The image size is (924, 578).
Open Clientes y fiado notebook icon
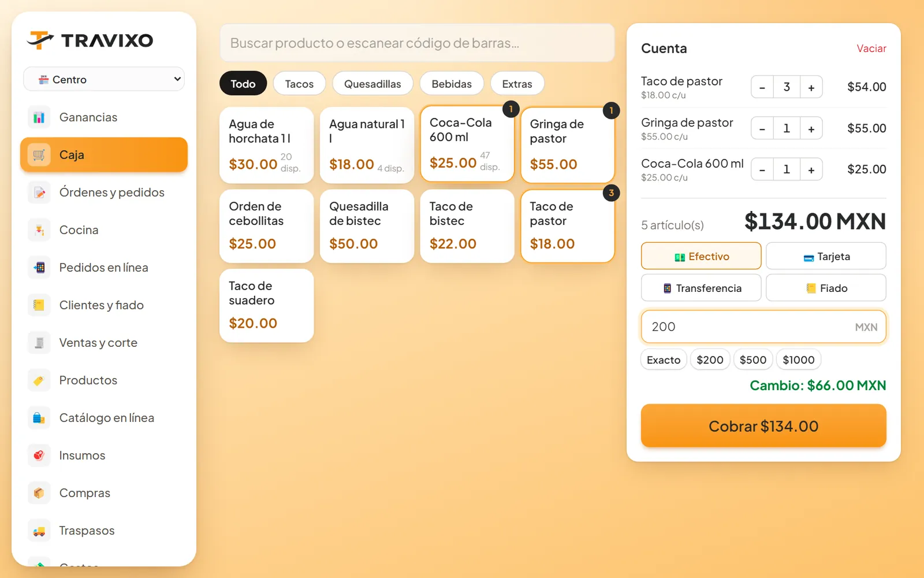[39, 305]
